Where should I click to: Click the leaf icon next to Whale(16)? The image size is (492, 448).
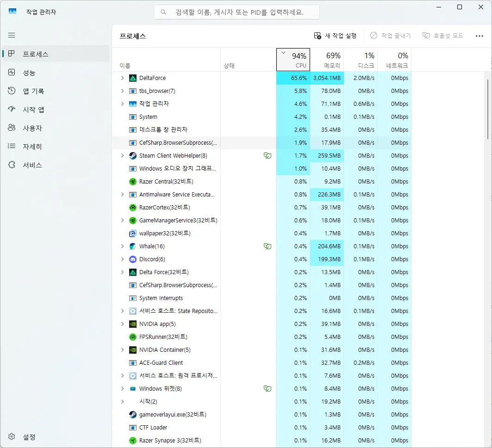[268, 246]
